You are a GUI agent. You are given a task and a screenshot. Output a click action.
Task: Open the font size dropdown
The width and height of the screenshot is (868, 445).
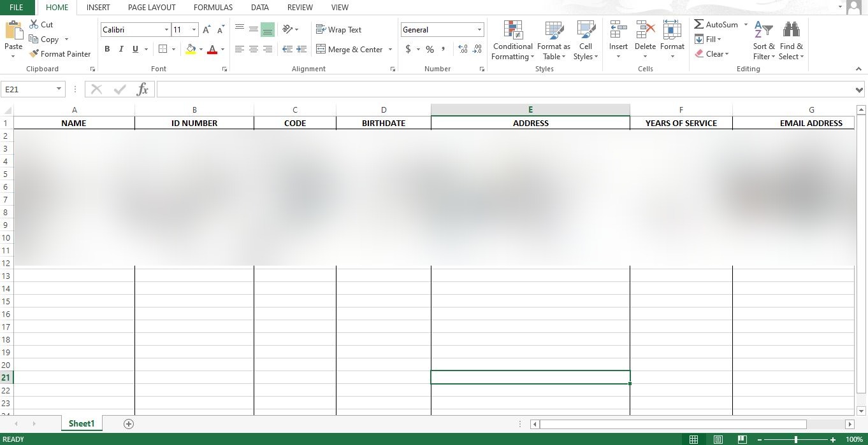(x=194, y=30)
